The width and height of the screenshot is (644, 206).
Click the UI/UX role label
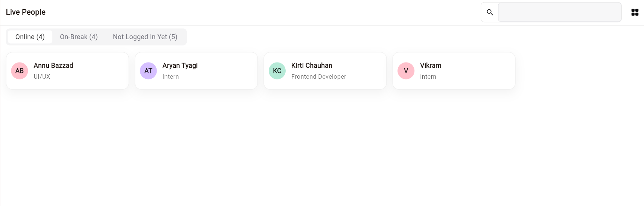tap(42, 77)
